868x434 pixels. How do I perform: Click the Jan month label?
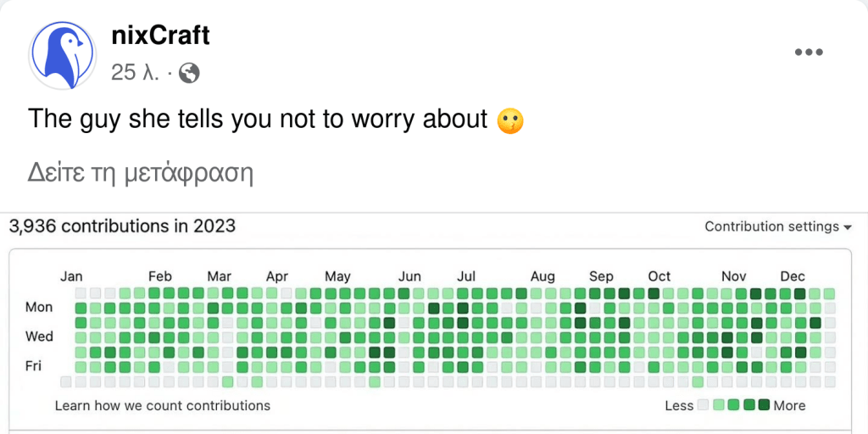71,276
